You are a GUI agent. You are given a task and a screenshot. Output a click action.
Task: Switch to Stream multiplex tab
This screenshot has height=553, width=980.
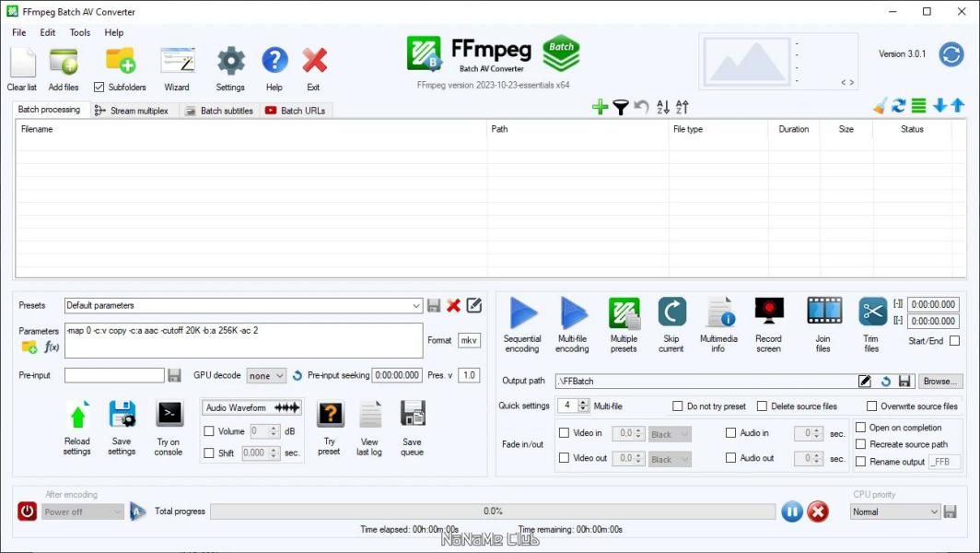pos(132,111)
